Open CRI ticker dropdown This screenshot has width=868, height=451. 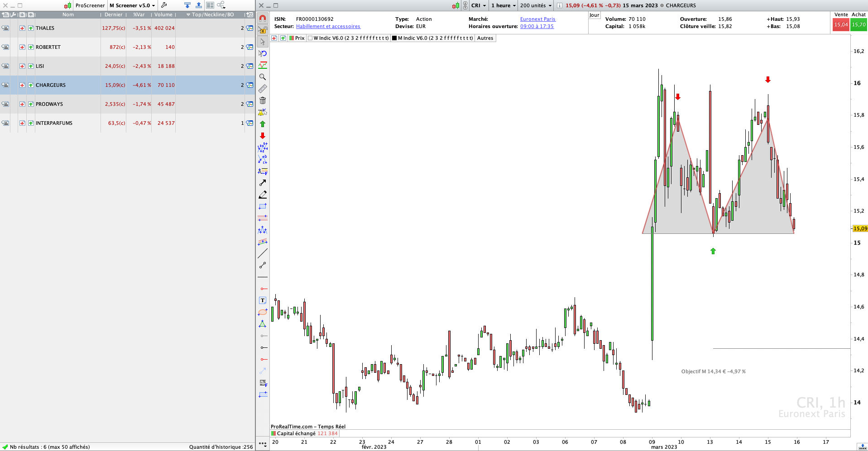[479, 5]
